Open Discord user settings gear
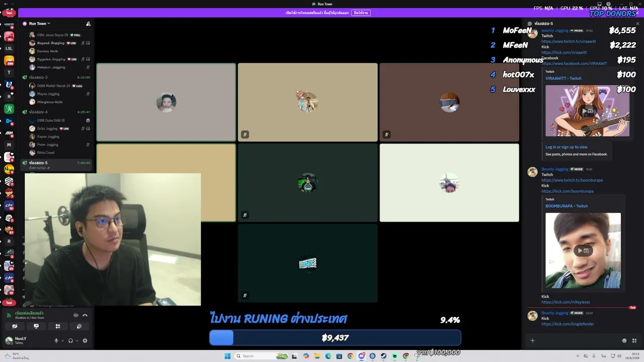The height and width of the screenshot is (362, 644). 85,340
